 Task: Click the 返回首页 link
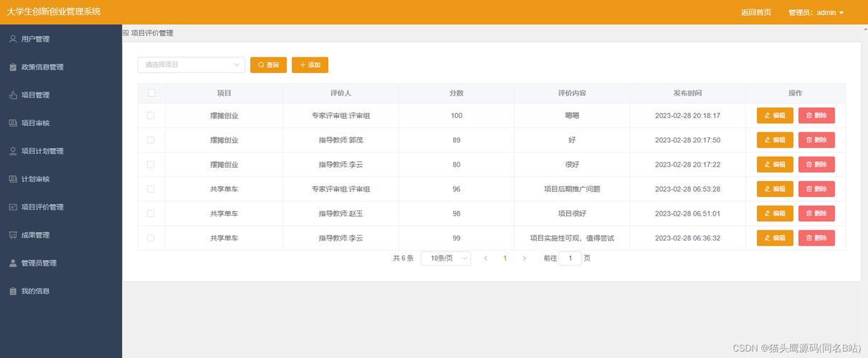point(756,12)
